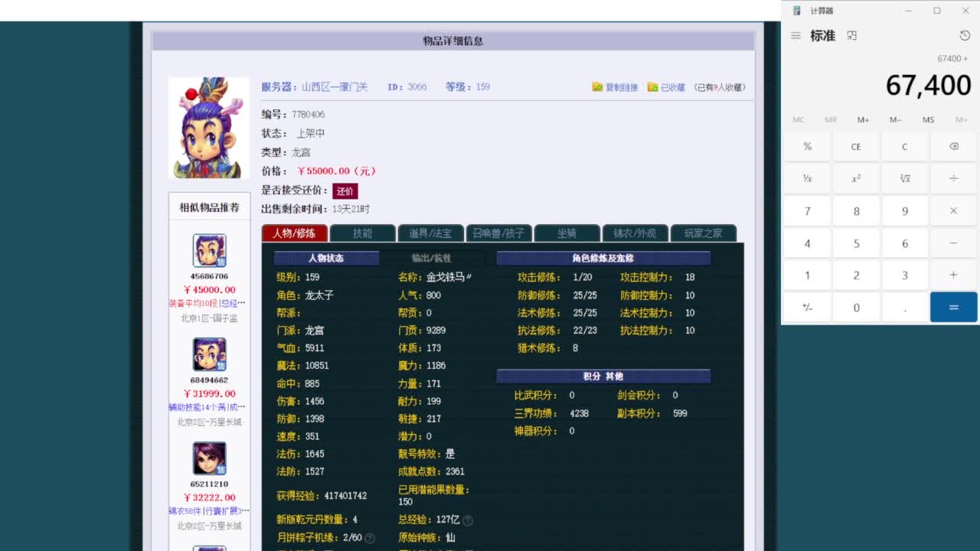Click the plus/minus sign toggle key
The height and width of the screenshot is (551, 980).
coord(806,307)
